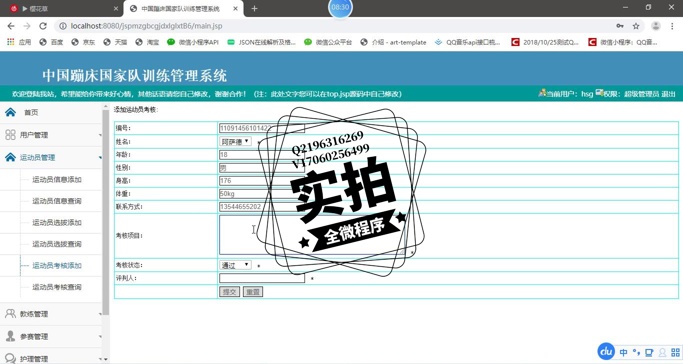Viewport: 683px width, 364px height.
Task: Click the 教练管理 person icon
Action: pyautogui.click(x=10, y=313)
